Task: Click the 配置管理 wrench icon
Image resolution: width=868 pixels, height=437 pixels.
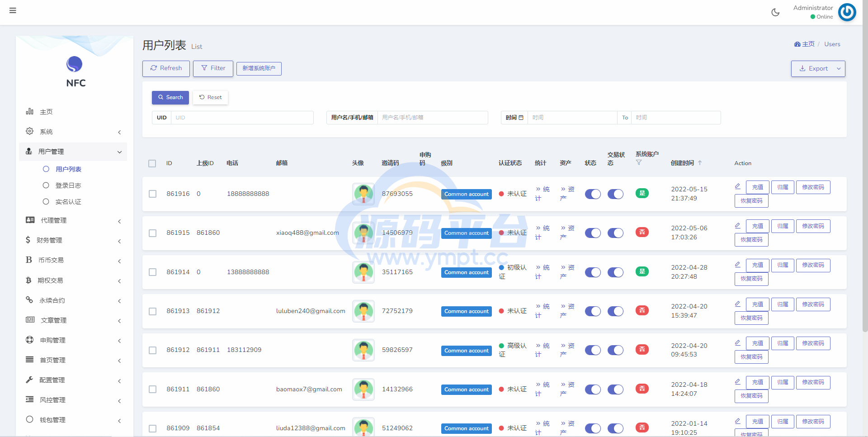Action: coord(29,380)
